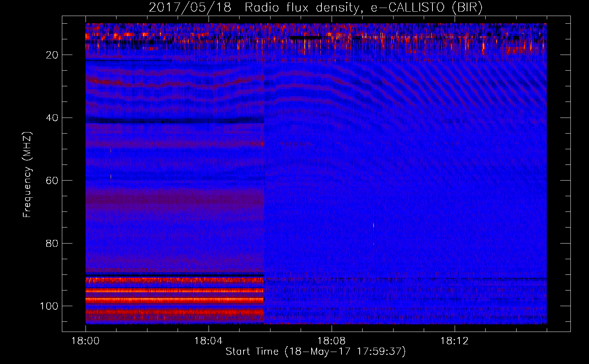
Task: Click the '100' frequency axis label
Action: click(49, 306)
